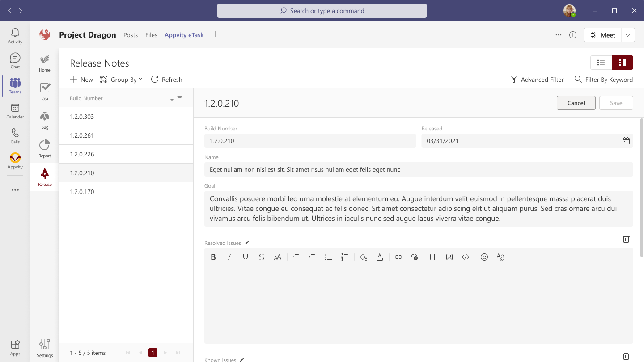Open the Meet button dropdown arrow
Screen dimensions: 644x362
tap(628, 34)
